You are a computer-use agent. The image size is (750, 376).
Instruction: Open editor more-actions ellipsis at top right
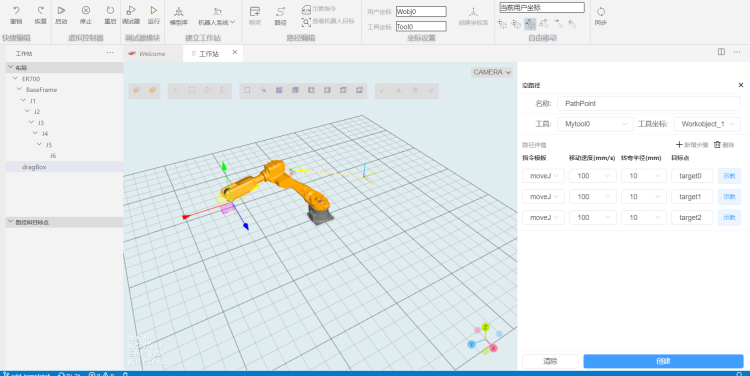pyautogui.click(x=737, y=52)
